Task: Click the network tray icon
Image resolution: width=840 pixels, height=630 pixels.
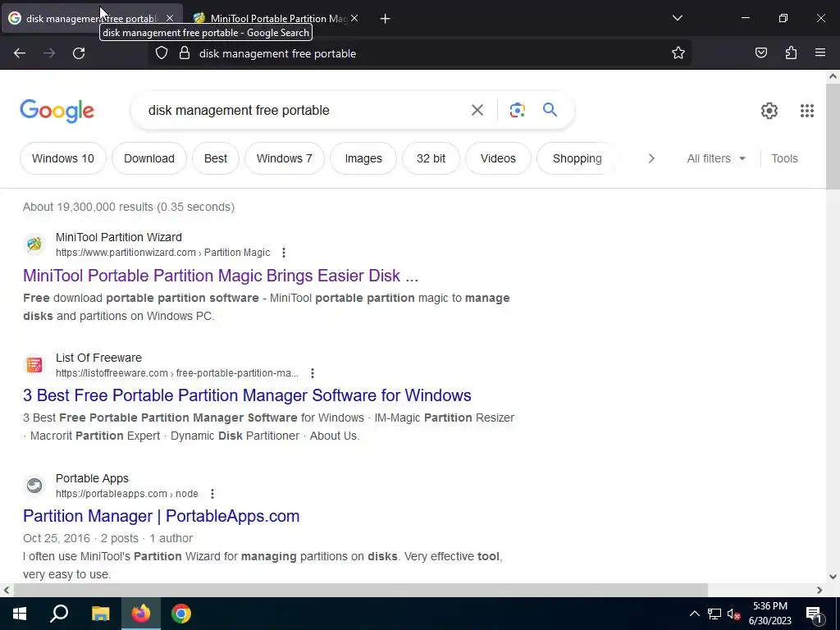Action: coord(714,614)
